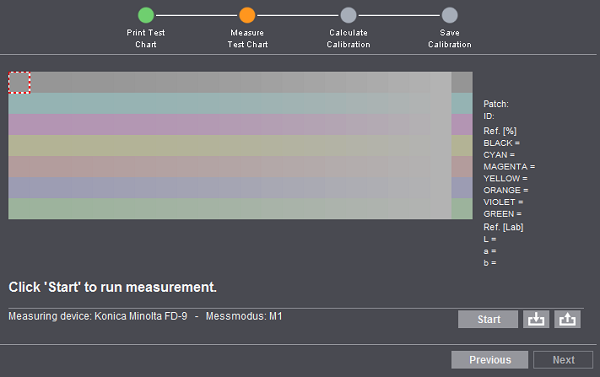Open the Save Calibration step label
This screenshot has height=377, width=600.
point(450,38)
